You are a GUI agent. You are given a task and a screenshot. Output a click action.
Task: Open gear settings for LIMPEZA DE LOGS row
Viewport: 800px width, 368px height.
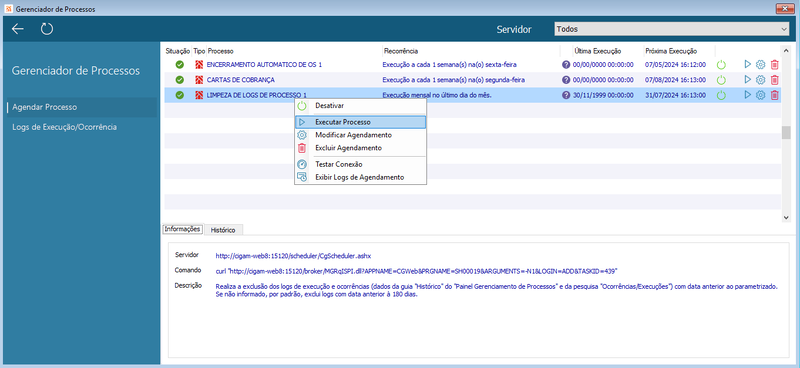coord(760,95)
